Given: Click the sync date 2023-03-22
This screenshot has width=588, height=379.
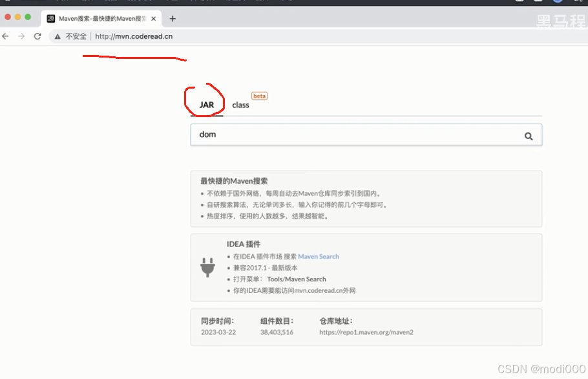Looking at the screenshot, I should point(218,332).
